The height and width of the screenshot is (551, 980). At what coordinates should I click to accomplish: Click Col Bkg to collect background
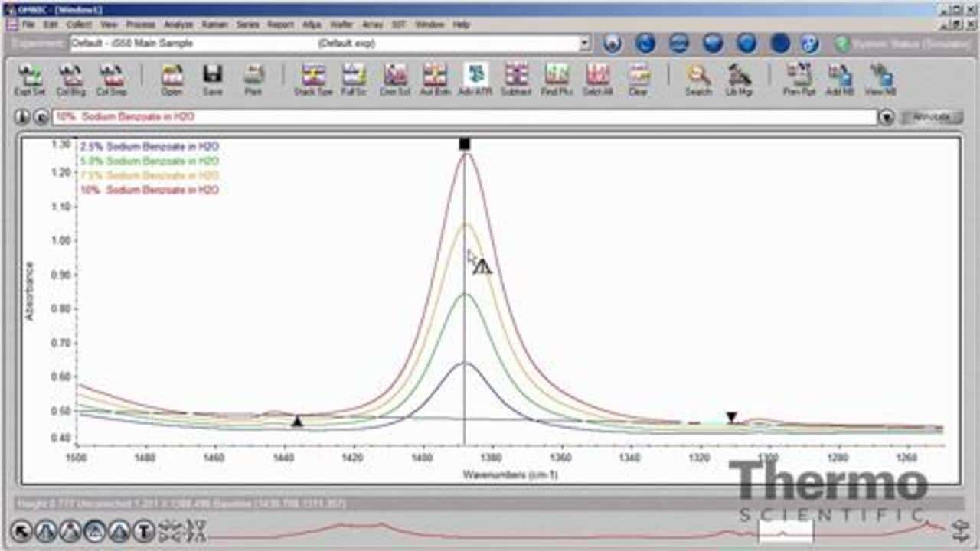click(x=70, y=79)
